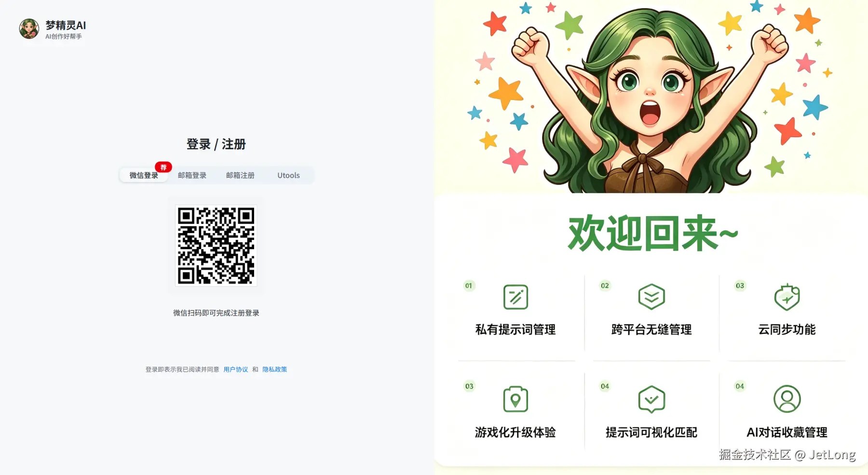Click the 梦精灵AI logo avatar
This screenshot has width=868, height=475.
pyautogui.click(x=29, y=29)
